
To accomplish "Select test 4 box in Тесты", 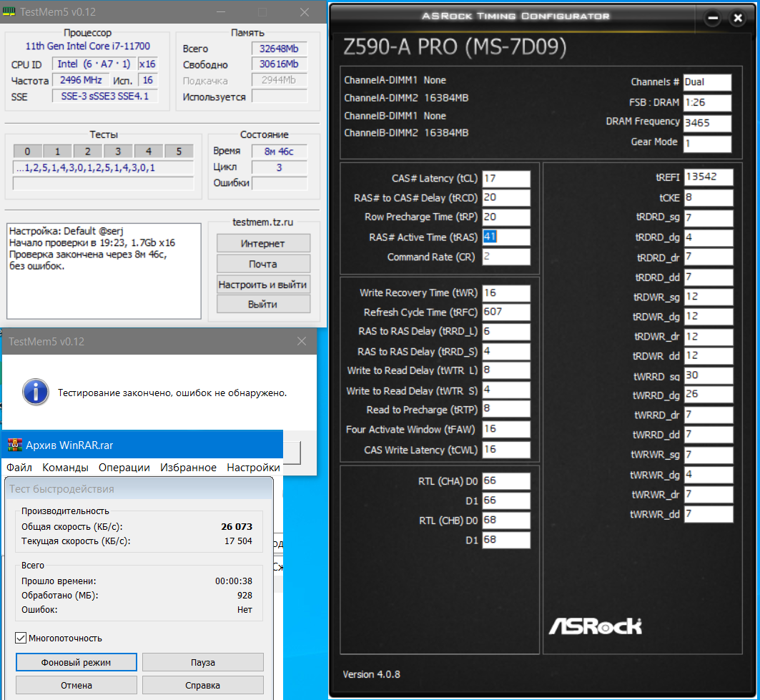I will 148,152.
